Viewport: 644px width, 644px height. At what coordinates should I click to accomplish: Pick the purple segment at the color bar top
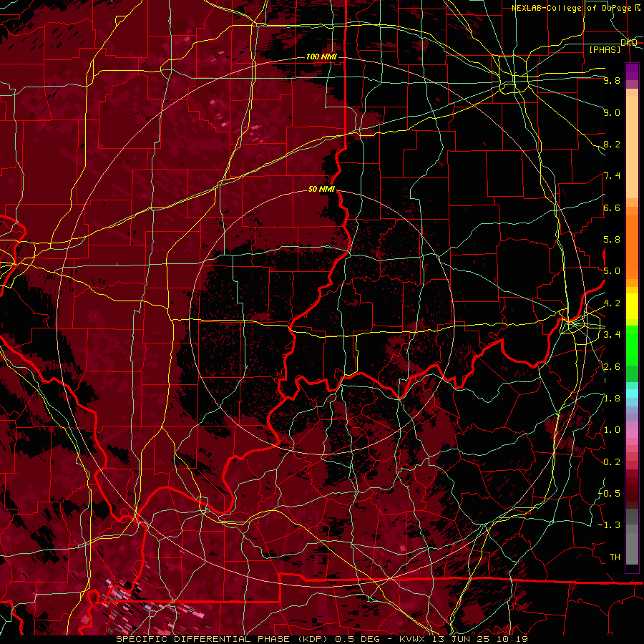(x=632, y=72)
